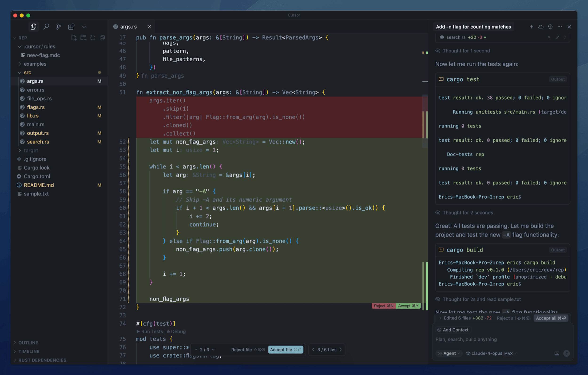This screenshot has width=588, height=375.
Task: Collapse all folders in explorer icon
Action: click(102, 38)
